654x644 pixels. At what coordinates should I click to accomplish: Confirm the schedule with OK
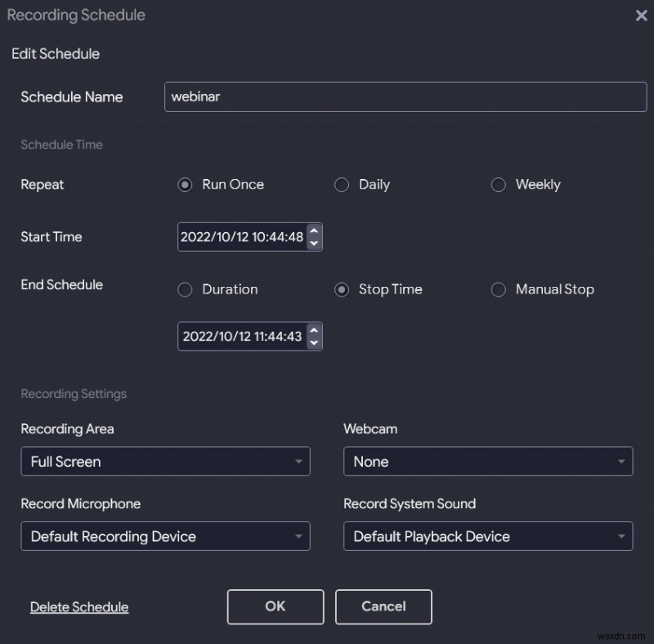click(x=275, y=606)
